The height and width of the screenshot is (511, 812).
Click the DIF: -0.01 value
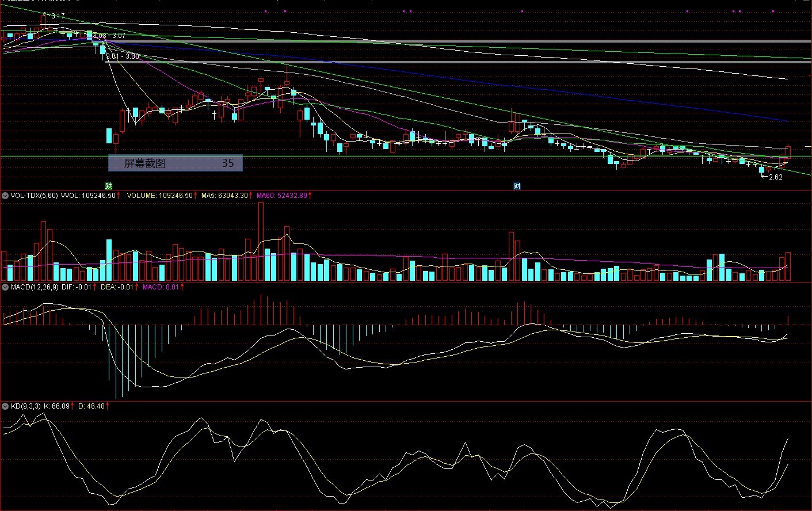(77, 287)
